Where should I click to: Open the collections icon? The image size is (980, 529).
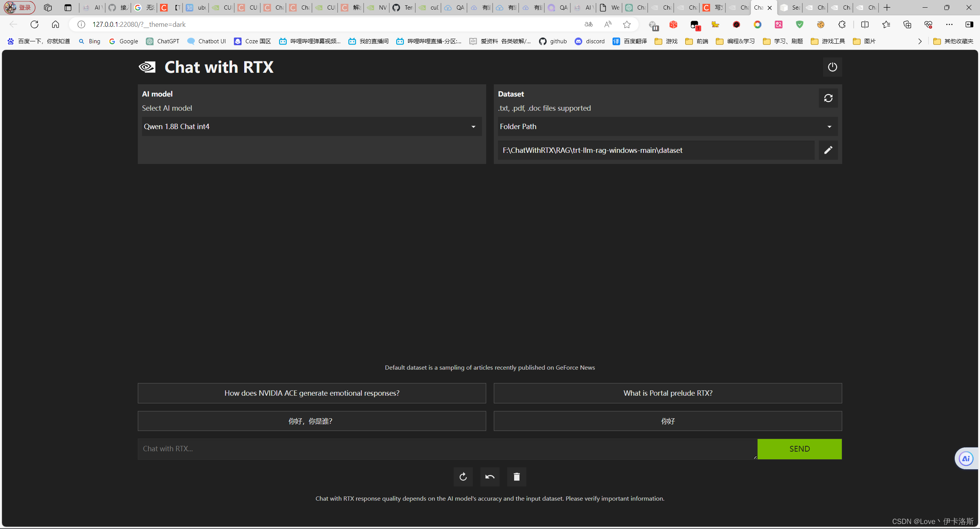[x=907, y=25]
